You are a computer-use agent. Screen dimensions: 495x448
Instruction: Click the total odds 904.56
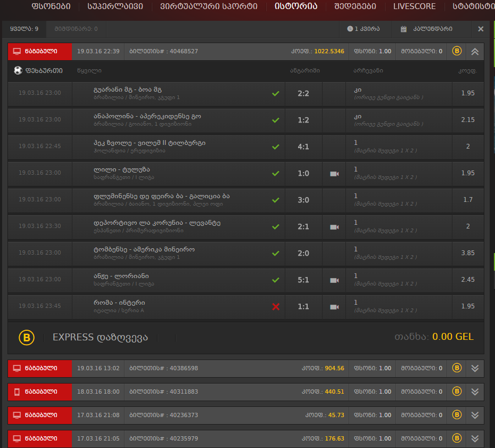tap(334, 369)
